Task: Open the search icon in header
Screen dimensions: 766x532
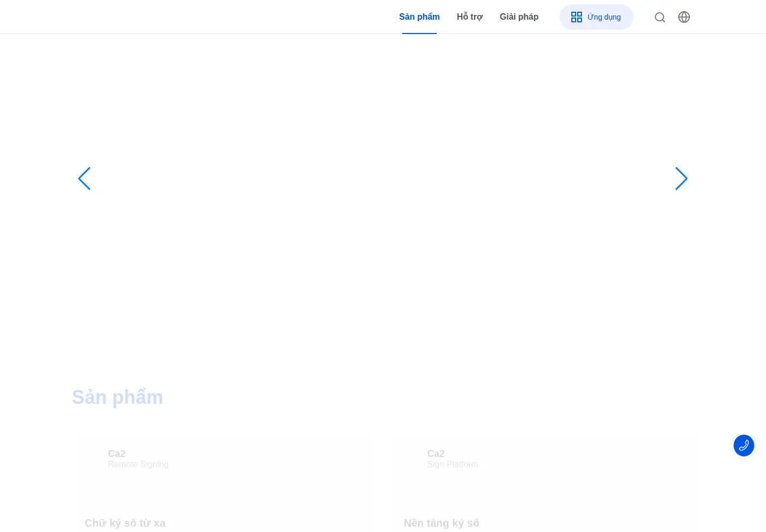Action: [660, 17]
